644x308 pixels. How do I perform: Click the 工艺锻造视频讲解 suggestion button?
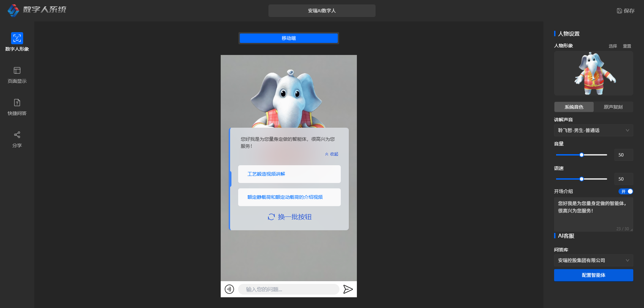[x=289, y=174]
